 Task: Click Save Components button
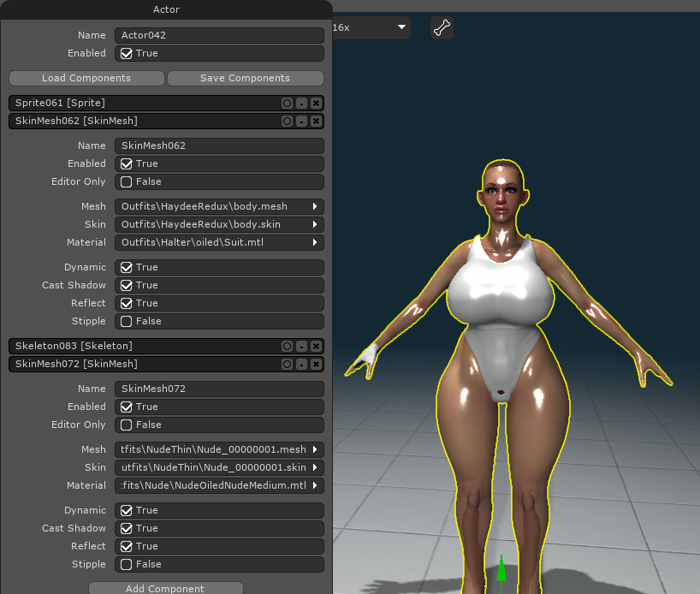[245, 78]
